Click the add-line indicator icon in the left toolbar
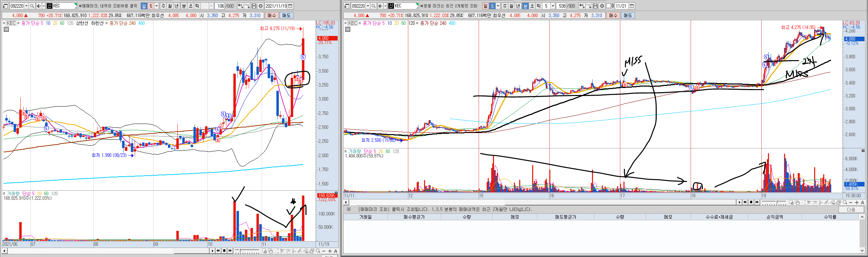Viewport: 868px width, 257px height. click(x=247, y=6)
